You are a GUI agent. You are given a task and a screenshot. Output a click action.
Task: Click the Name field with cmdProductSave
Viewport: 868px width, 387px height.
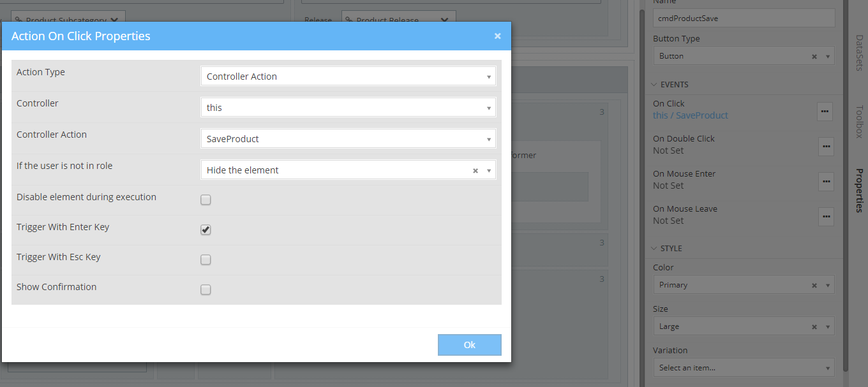743,18
